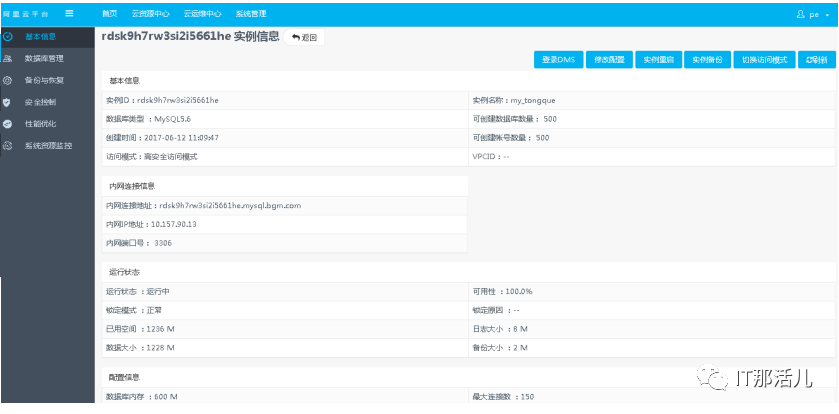Click the VPCID row text
This screenshot has width=839, height=414.
pyautogui.click(x=491, y=157)
